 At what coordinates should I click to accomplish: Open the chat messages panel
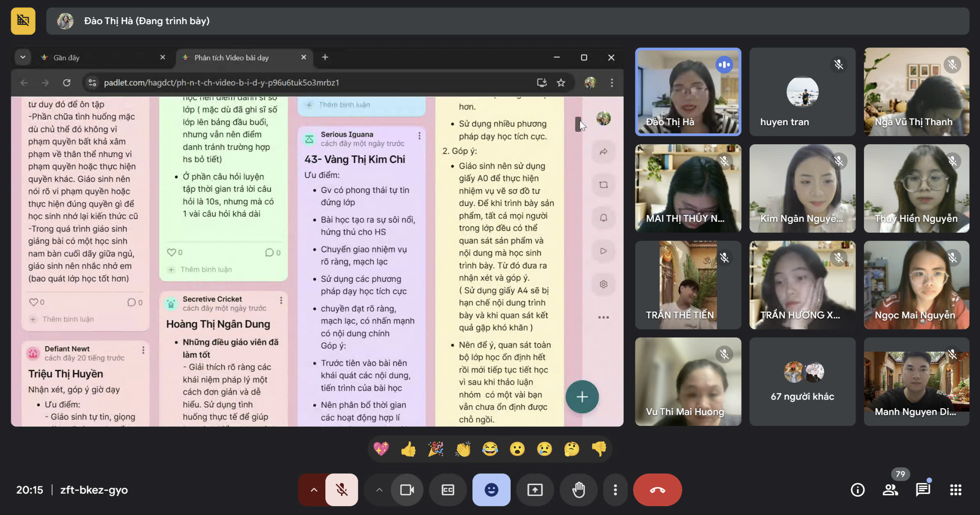click(x=923, y=490)
